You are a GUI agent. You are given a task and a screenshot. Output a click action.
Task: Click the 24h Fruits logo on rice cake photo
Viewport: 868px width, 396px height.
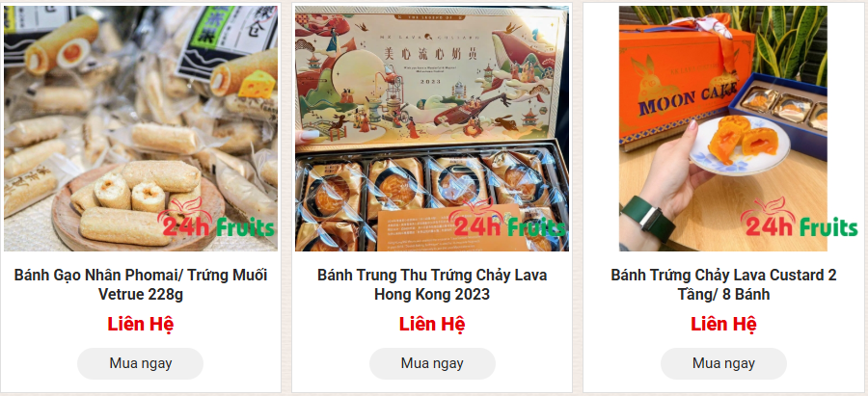point(216,223)
